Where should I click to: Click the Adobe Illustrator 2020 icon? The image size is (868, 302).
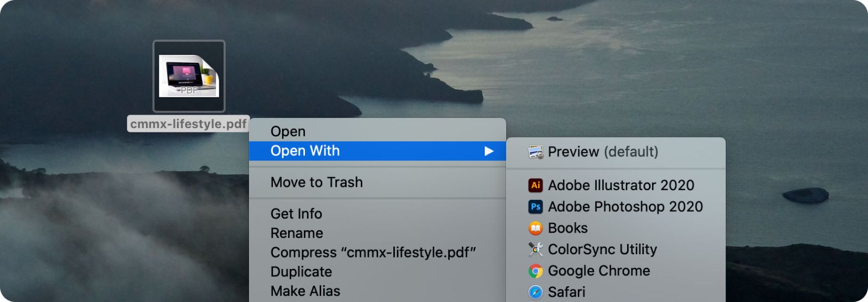535,185
